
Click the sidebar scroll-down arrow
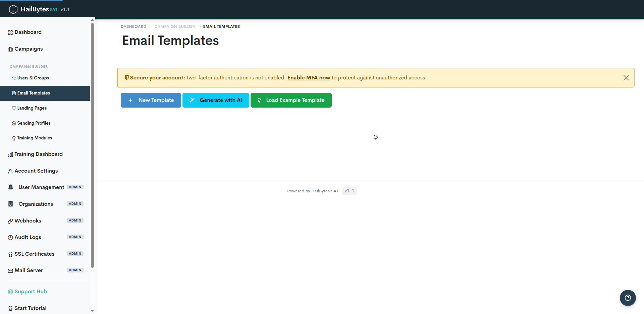click(x=93, y=311)
